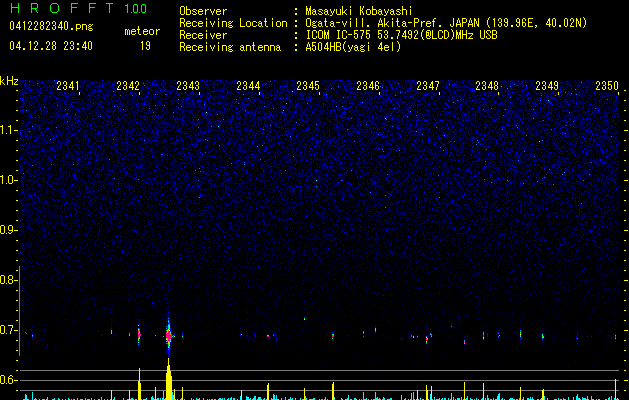
Task: Click frequency axis label 0.7
Action: coord(8,330)
